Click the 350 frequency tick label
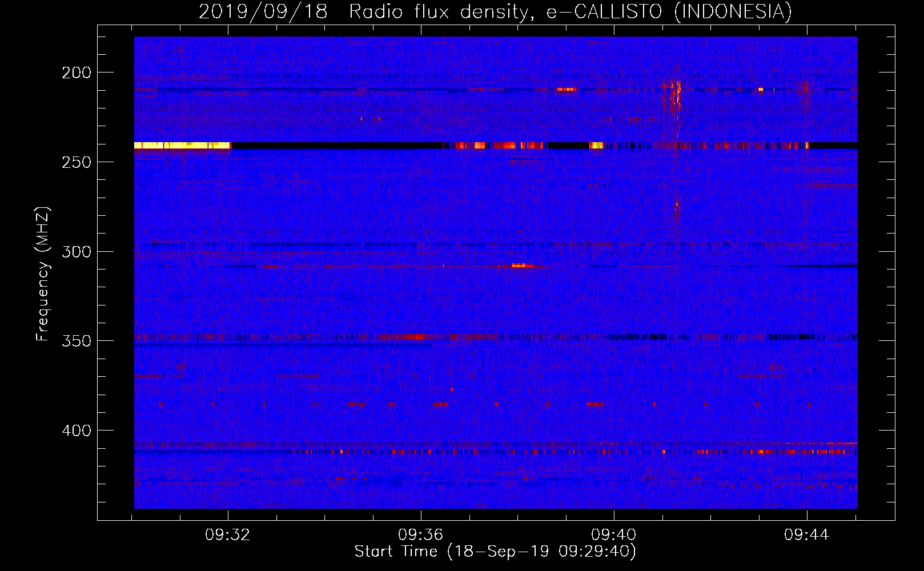This screenshot has width=924, height=571. point(77,341)
